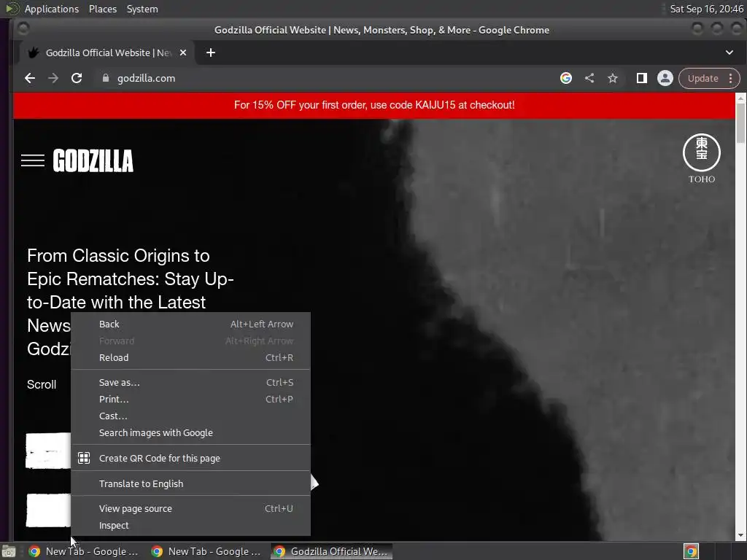Expand the tab search dropdown arrow
Viewport: 747px width, 560px height.
[729, 52]
